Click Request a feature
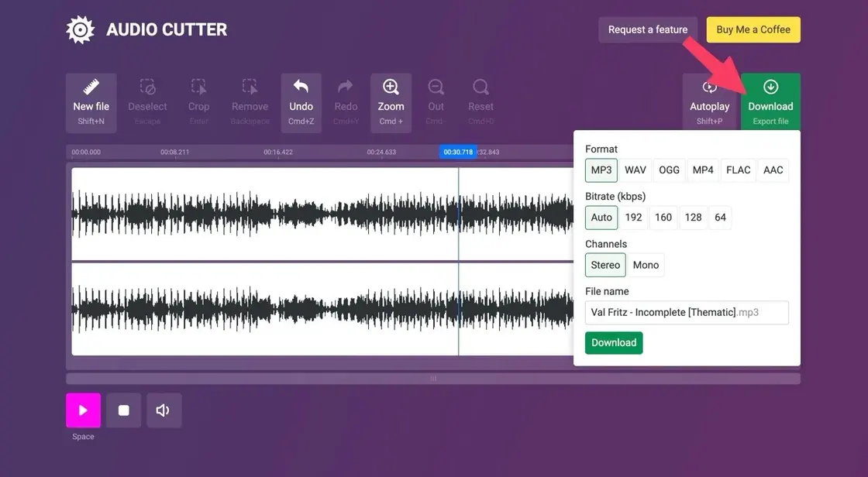This screenshot has height=477, width=868. (648, 30)
